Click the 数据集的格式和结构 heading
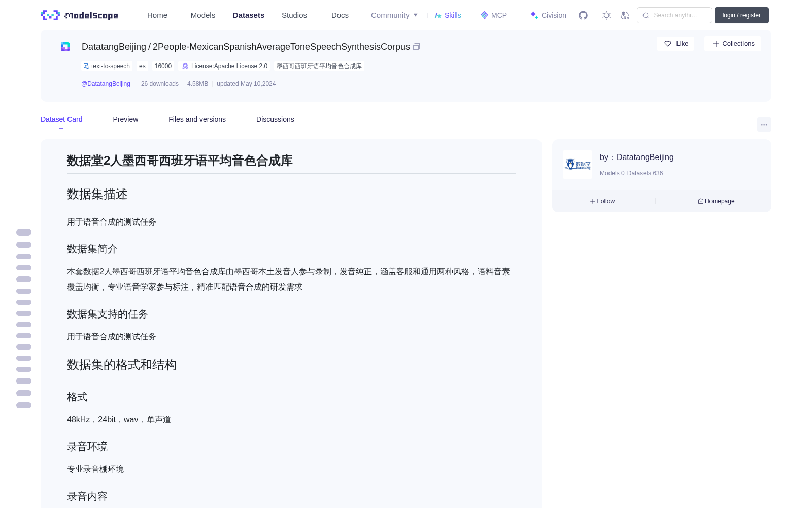This screenshot has width=812, height=508. pos(121,365)
